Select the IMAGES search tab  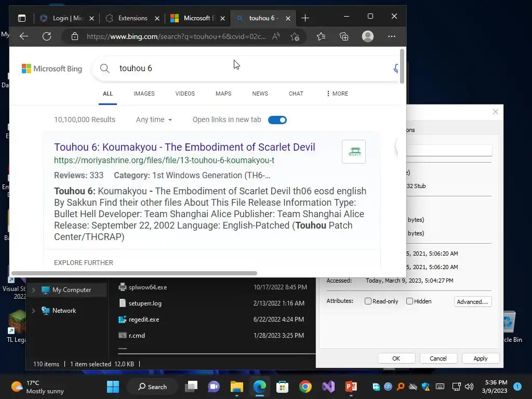tap(144, 94)
